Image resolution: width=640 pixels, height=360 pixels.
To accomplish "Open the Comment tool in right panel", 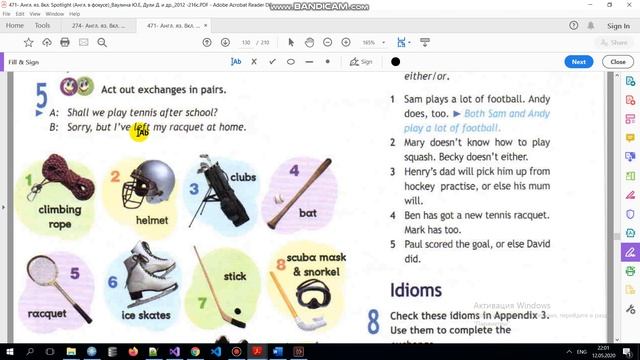I will 630,138.
